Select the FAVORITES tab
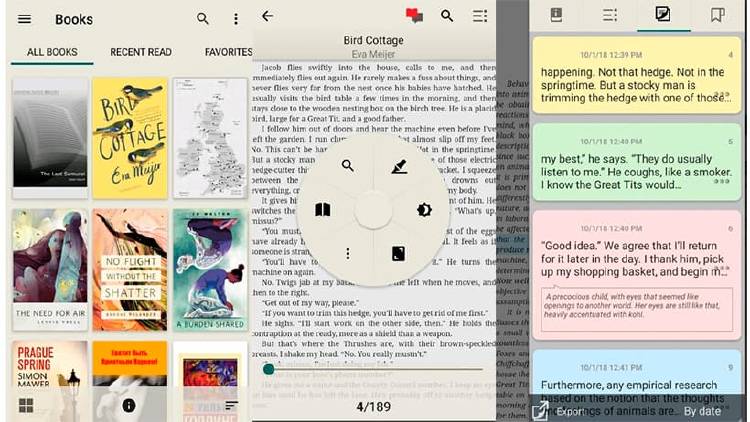 point(228,52)
